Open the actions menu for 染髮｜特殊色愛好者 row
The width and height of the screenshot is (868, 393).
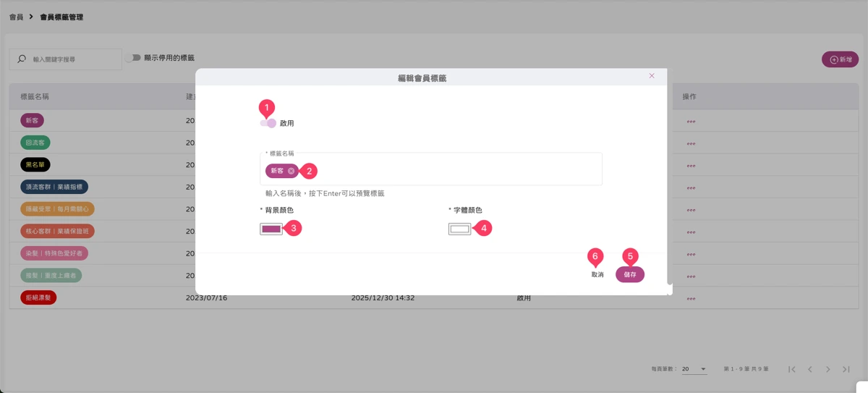691,254
